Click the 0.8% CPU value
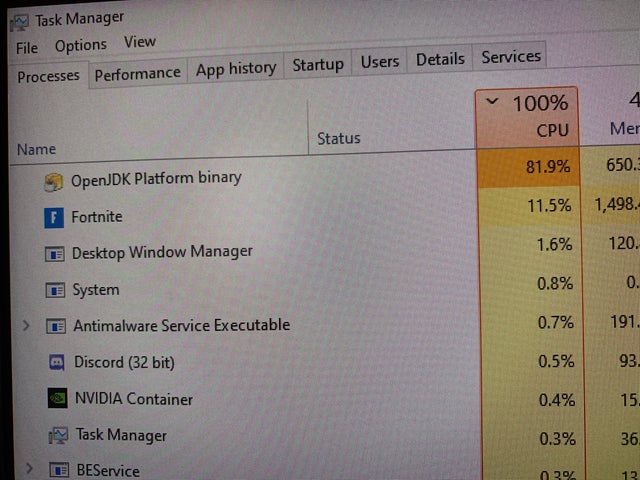The width and height of the screenshot is (640, 480). pos(555,283)
